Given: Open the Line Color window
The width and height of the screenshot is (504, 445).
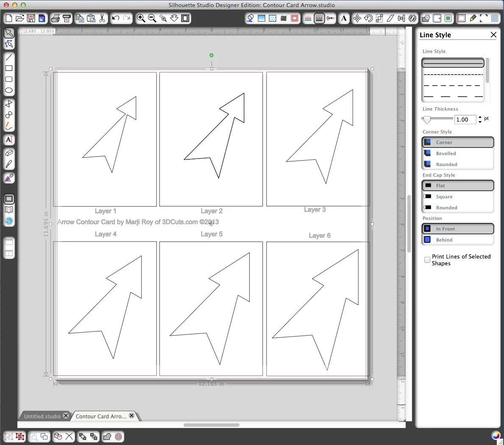Looking at the screenshot, I should point(308,18).
